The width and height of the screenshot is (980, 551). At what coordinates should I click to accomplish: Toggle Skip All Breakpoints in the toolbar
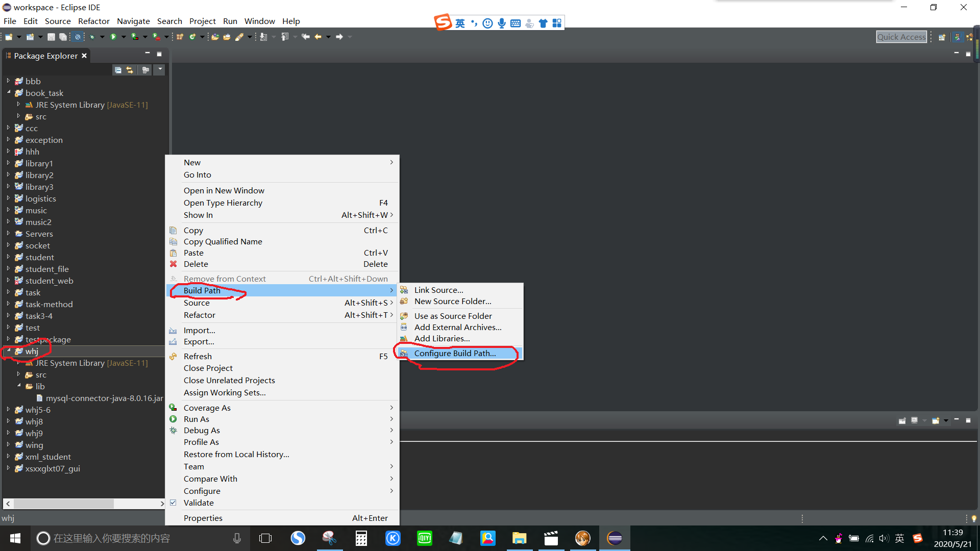(77, 37)
